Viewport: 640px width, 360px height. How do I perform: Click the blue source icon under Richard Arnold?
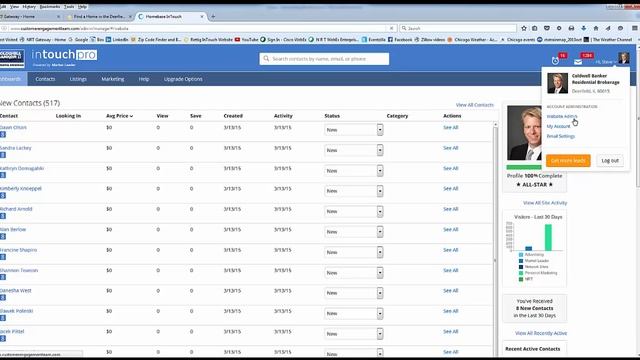click(x=3, y=216)
